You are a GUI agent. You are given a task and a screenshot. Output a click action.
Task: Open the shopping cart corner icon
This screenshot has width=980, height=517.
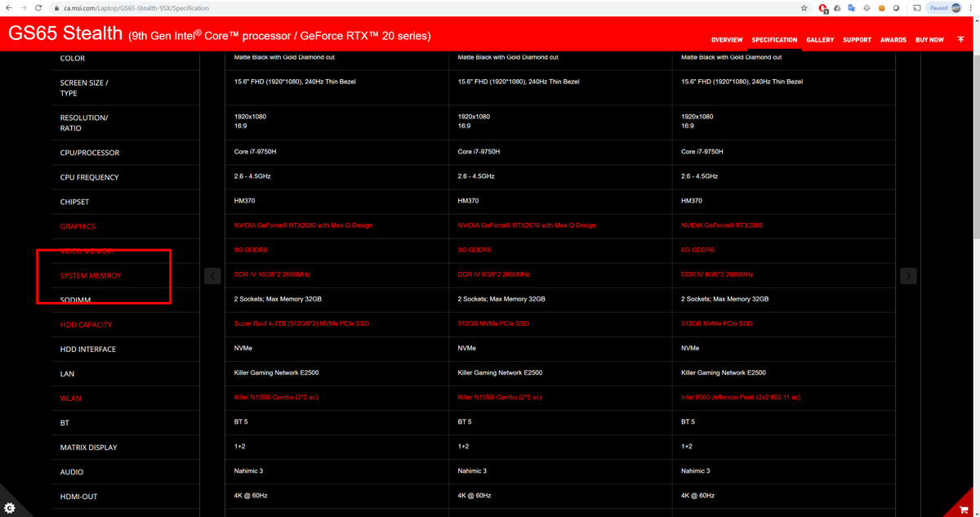coord(964,509)
